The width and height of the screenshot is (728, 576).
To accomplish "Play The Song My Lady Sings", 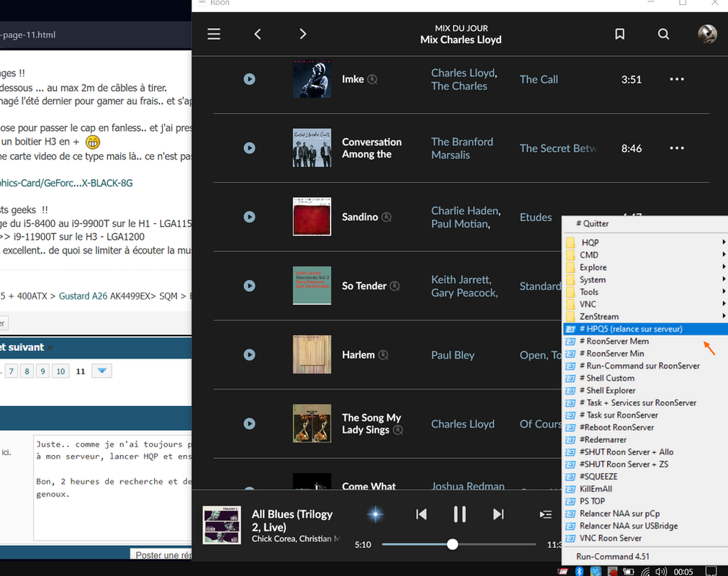I will [249, 423].
